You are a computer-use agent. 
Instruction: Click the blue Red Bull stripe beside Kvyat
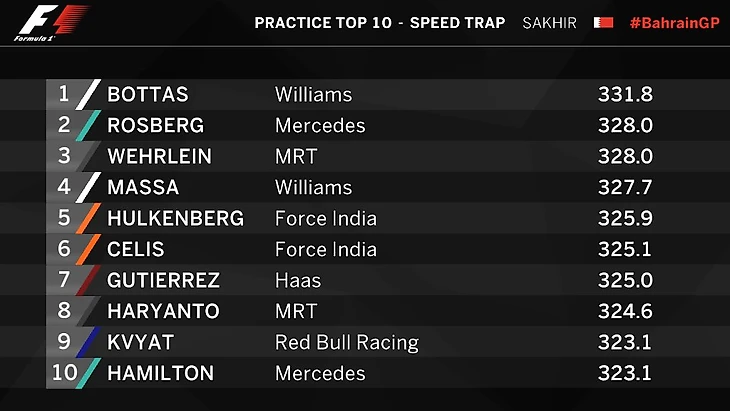(x=89, y=343)
